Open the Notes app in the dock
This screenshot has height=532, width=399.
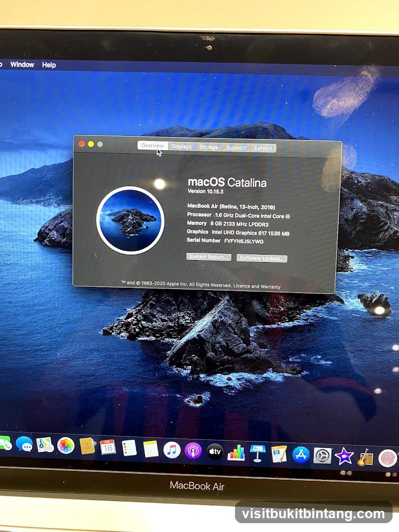151,449
